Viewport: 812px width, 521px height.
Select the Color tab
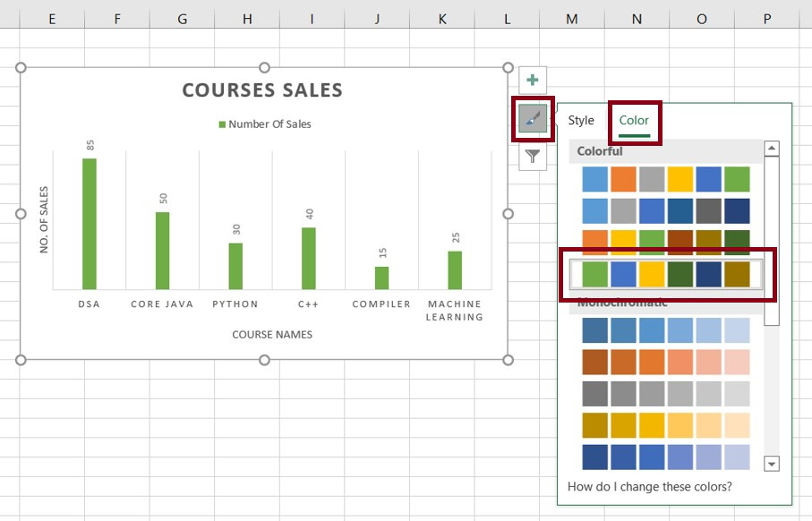coord(634,121)
